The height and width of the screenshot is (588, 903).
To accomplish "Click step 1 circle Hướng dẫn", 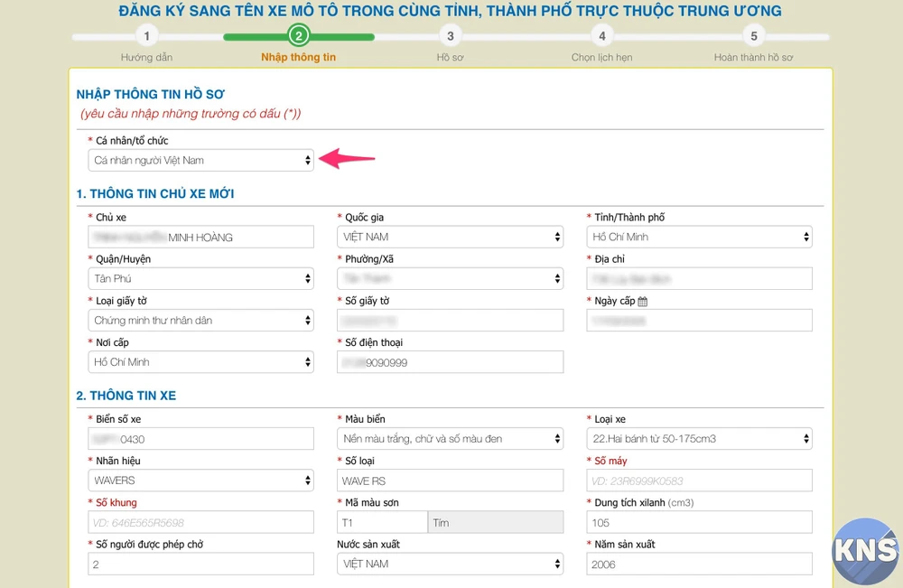I will [146, 36].
